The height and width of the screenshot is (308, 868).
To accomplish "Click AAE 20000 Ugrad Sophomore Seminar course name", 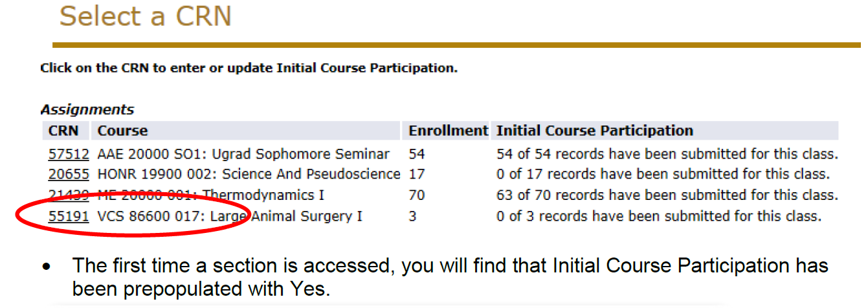I will (x=243, y=154).
